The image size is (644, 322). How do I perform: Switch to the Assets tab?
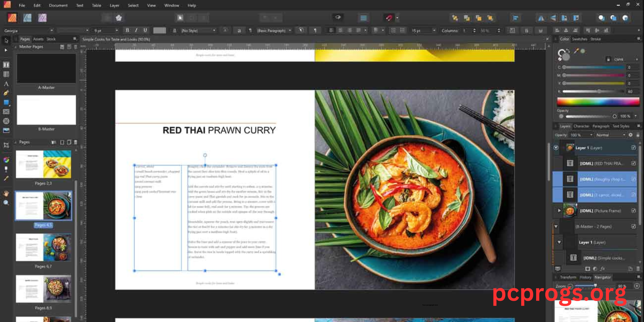[x=38, y=39]
